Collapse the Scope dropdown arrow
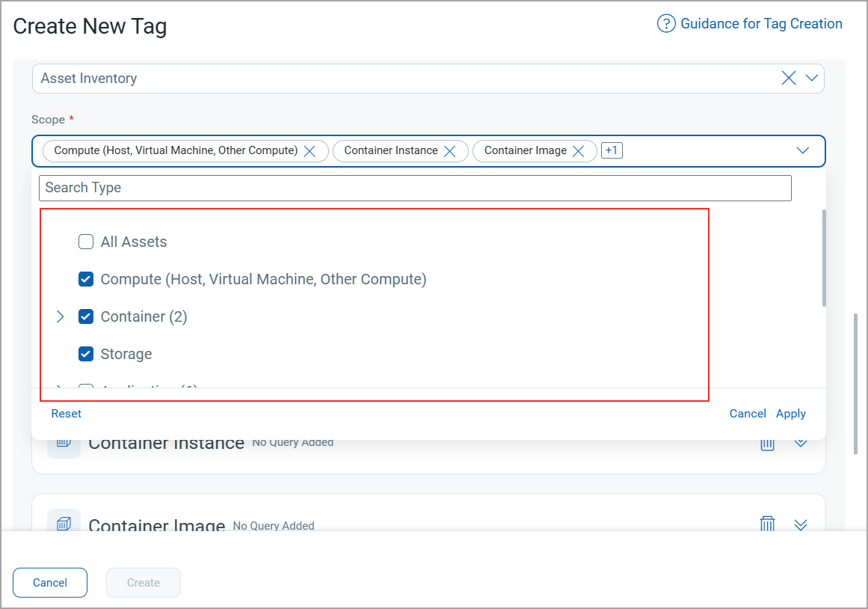Screen dimensions: 868x609 click(x=803, y=150)
